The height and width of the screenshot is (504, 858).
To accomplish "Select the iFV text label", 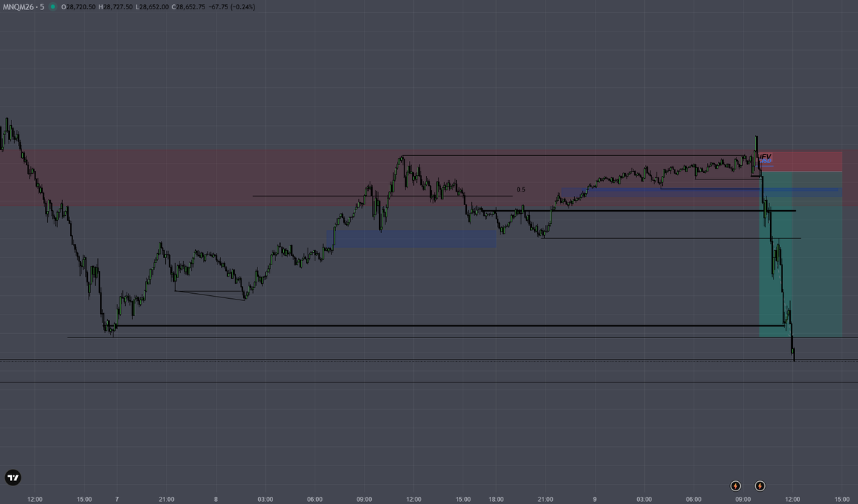I will [x=764, y=157].
